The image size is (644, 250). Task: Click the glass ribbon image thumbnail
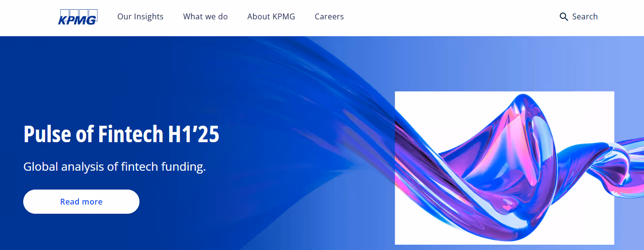(x=505, y=168)
